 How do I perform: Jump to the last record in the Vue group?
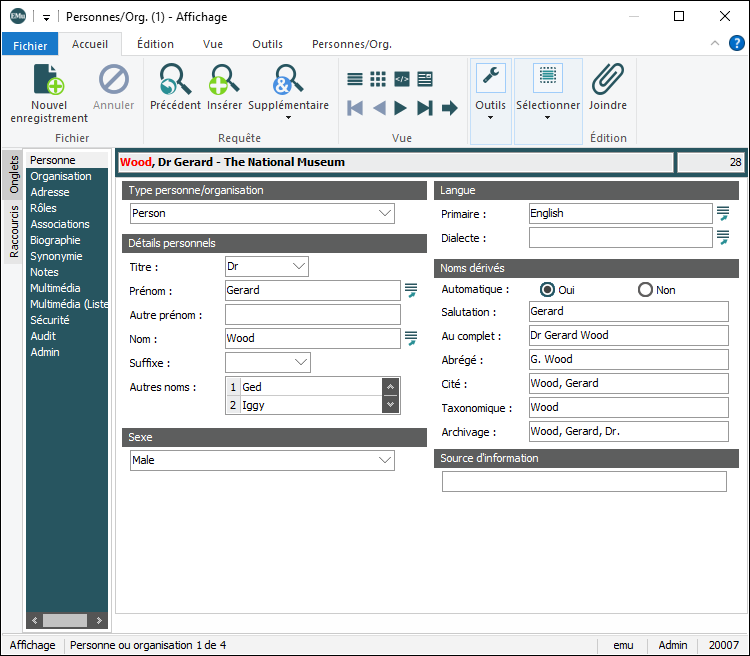tap(425, 108)
